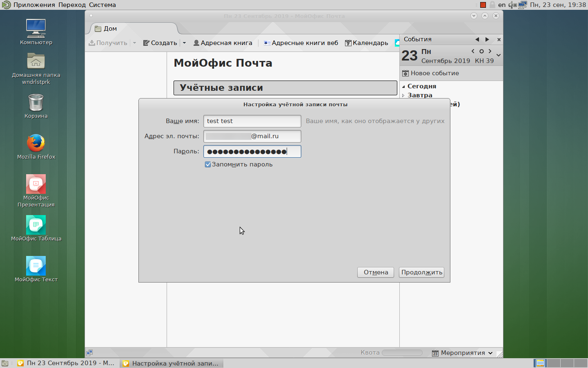Click Создать to compose a message
The width and height of the screenshot is (588, 368).
[x=160, y=43]
